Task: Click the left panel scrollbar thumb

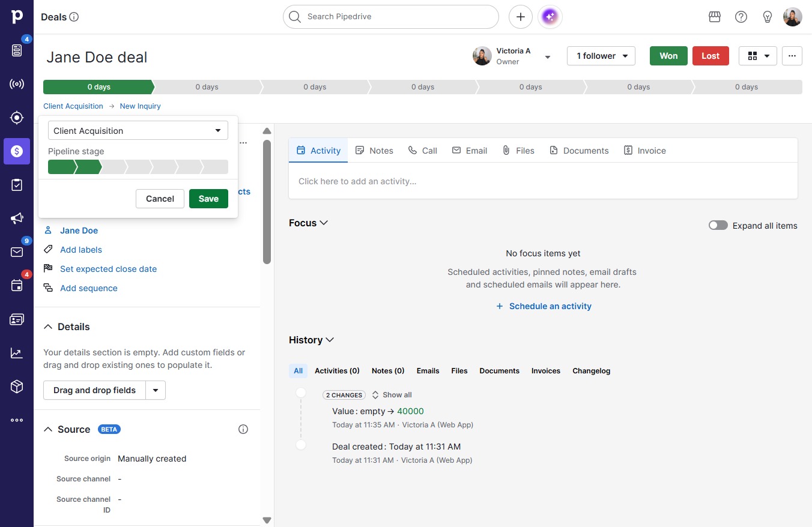Action: [267, 202]
